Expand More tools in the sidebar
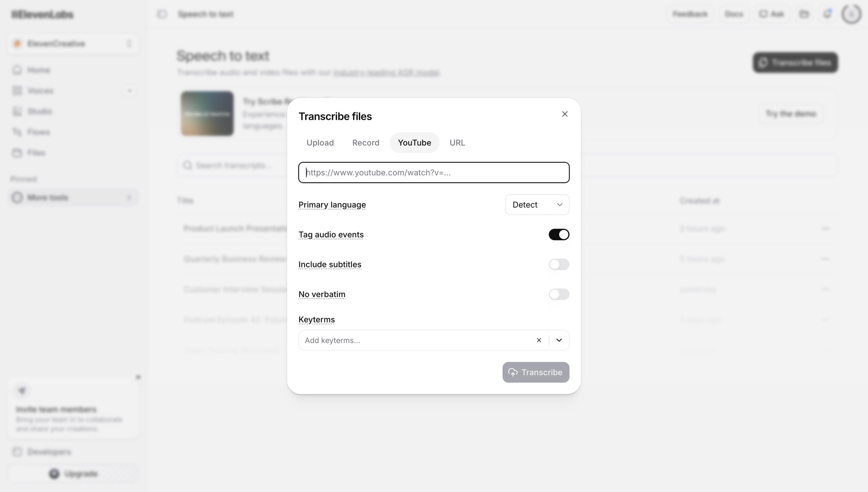The image size is (868, 492). (73, 198)
